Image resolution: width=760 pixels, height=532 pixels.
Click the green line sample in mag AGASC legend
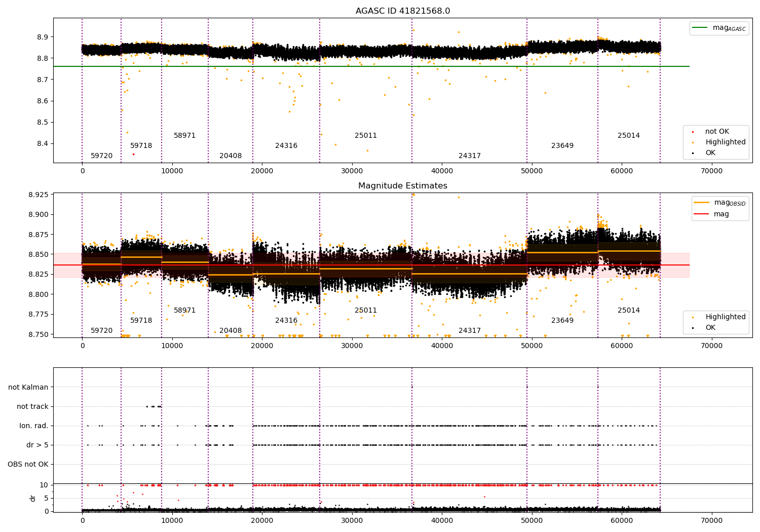(700, 28)
